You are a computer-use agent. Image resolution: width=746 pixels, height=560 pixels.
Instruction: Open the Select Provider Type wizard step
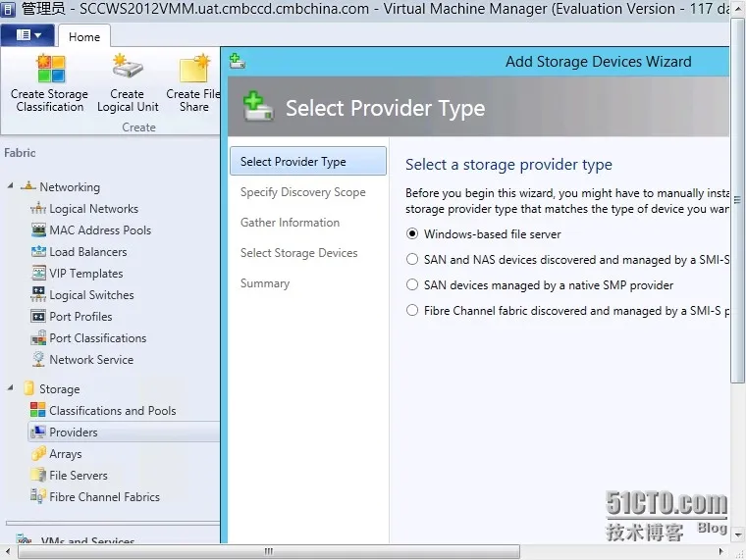point(308,161)
